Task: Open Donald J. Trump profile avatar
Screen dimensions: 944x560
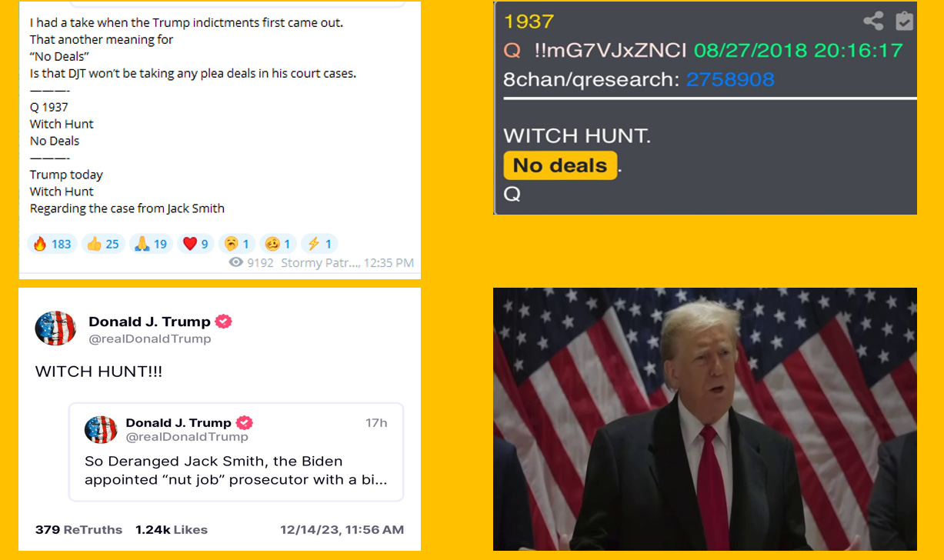Action: tap(55, 328)
